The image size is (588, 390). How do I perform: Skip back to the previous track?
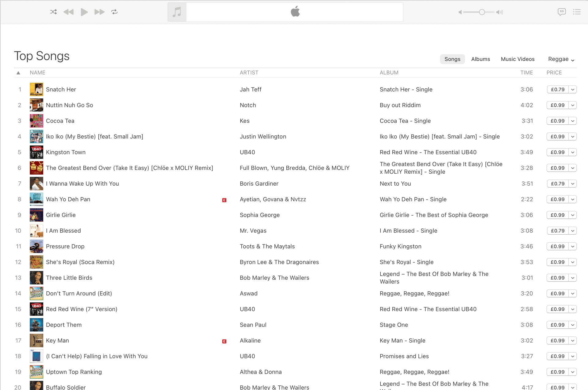click(69, 12)
